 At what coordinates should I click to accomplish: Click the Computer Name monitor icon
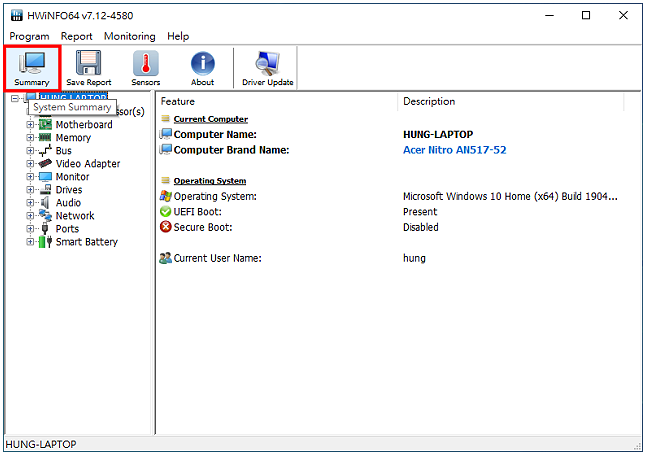(165, 134)
